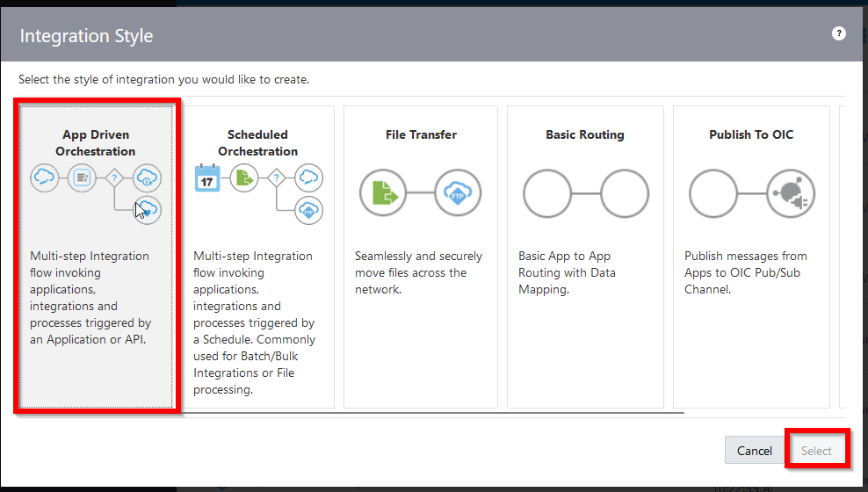The height and width of the screenshot is (492, 868).
Task: Choose the Publish To OIC card
Action: [751, 257]
